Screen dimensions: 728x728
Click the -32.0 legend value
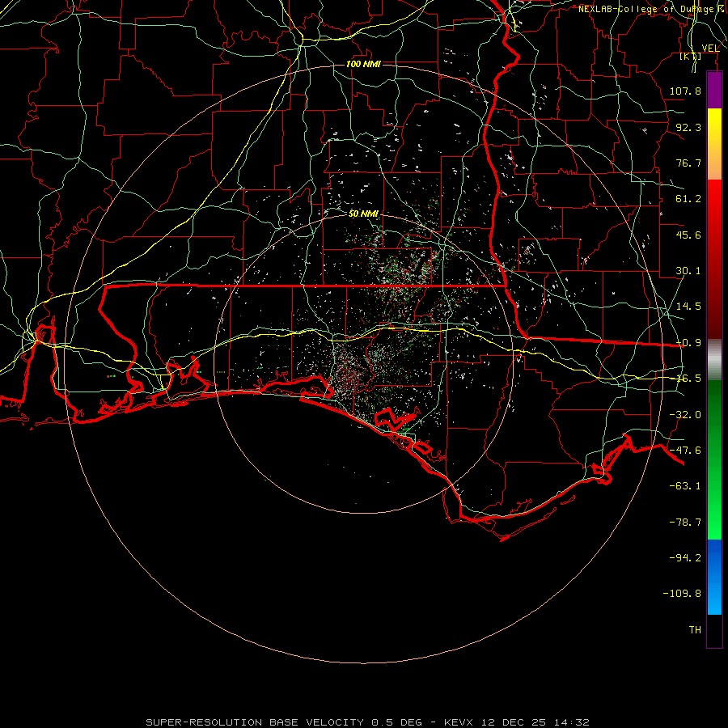[x=685, y=415]
